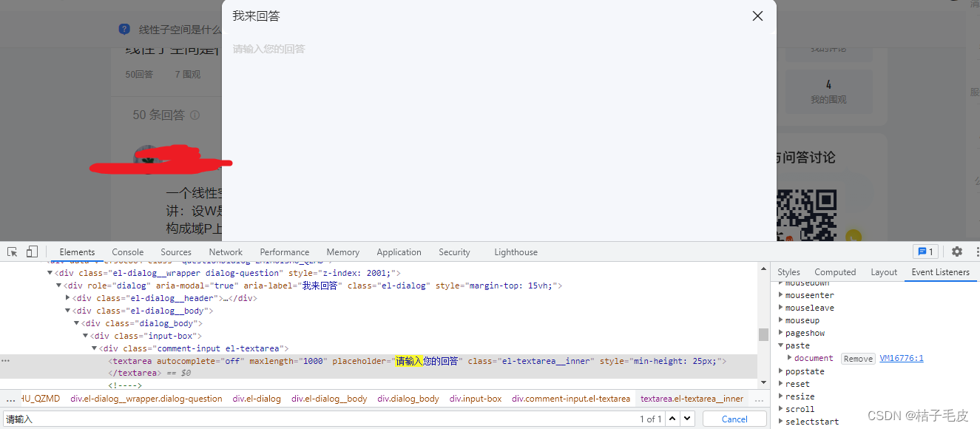The image size is (980, 429).
Task: Collapse the el-dialog__wrapper dialog-question div
Action: click(50, 273)
